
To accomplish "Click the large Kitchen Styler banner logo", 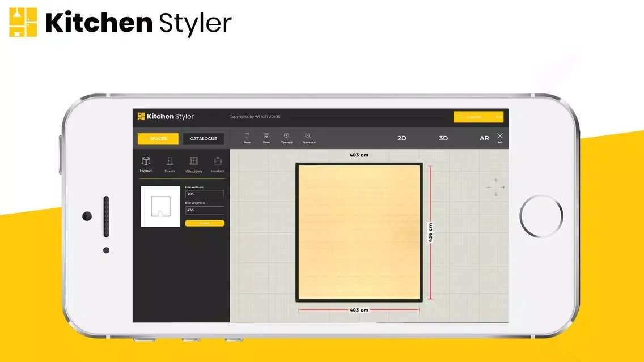I will click(x=120, y=23).
